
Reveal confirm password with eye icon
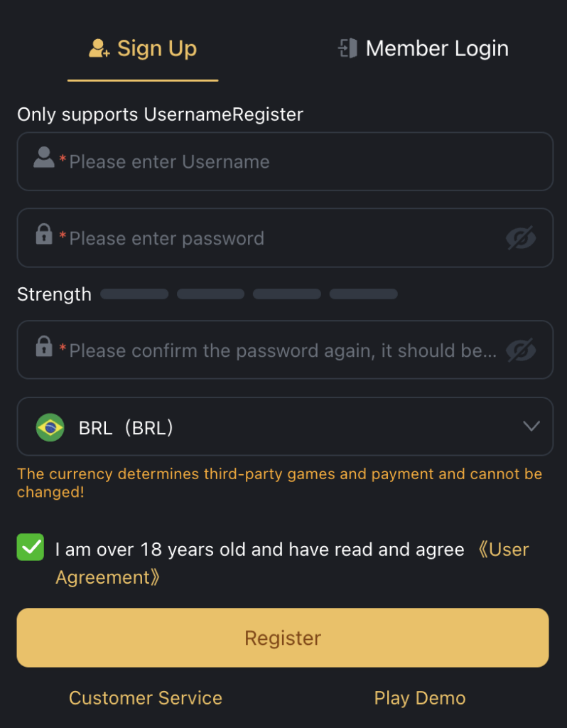pyautogui.click(x=521, y=350)
